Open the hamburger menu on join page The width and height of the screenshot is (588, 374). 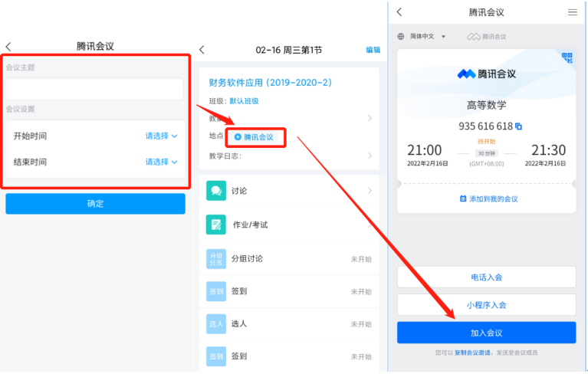[x=572, y=12]
